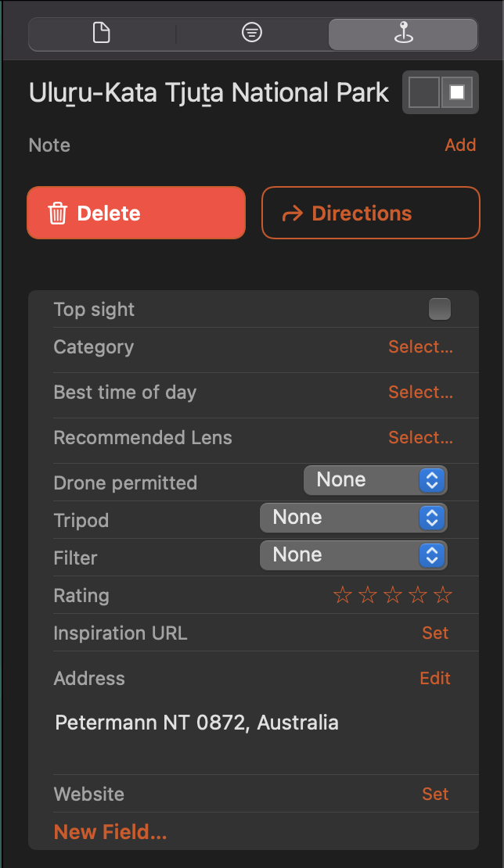
Task: Select the map pin location tab
Action: [x=404, y=33]
